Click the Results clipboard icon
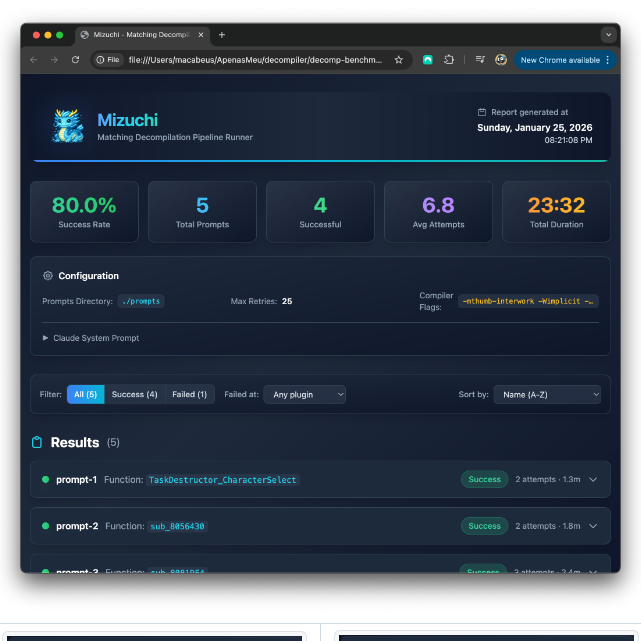The height and width of the screenshot is (641, 641). 37,442
